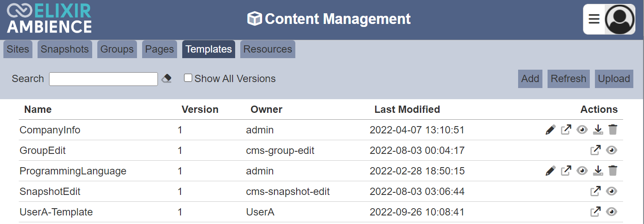Viewport: 644px width, 224px height.
Task: Delete the CompanyInfo template
Action: [613, 130]
